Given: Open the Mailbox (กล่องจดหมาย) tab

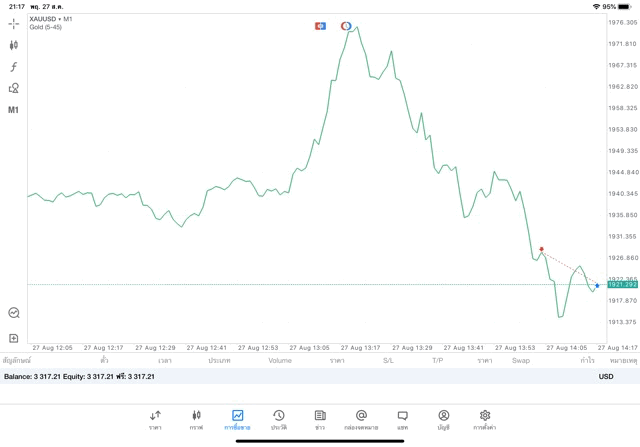Looking at the screenshot, I should [x=361, y=419].
